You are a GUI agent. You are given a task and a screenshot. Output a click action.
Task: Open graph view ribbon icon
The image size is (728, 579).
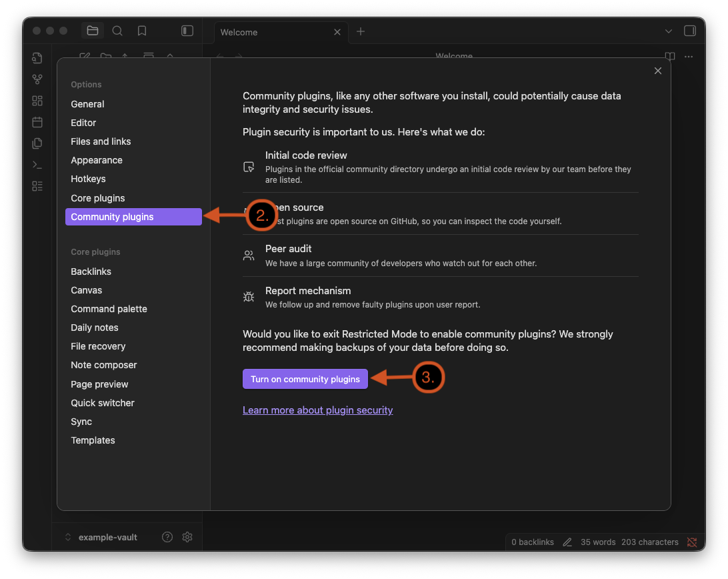37,79
